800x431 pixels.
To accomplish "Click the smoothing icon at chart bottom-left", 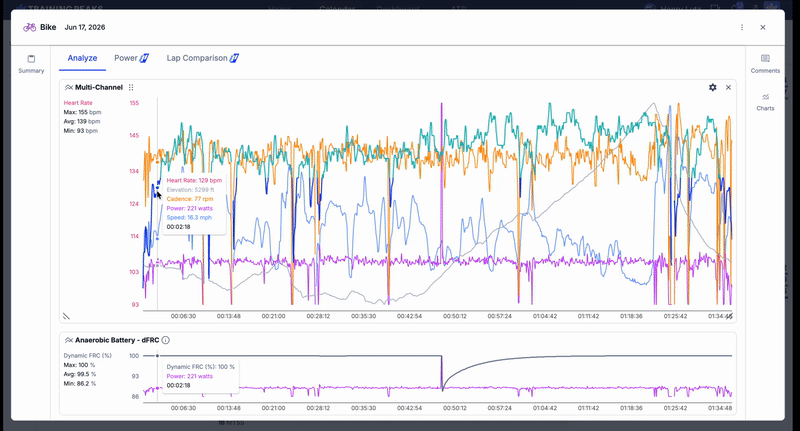I will coord(66,316).
